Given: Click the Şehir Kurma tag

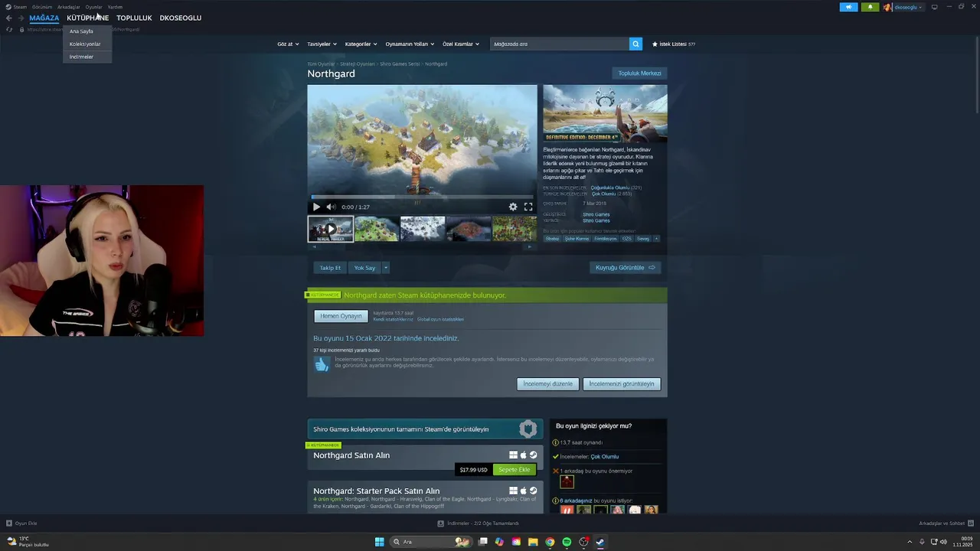Looking at the screenshot, I should [577, 239].
